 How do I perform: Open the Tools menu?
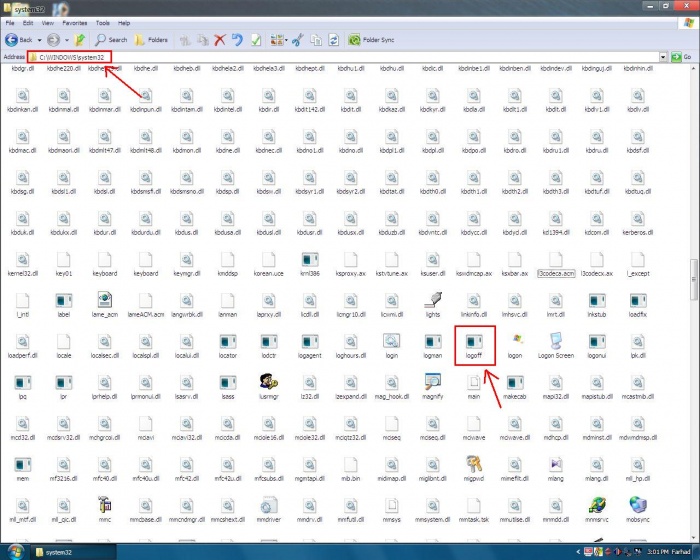click(x=103, y=23)
